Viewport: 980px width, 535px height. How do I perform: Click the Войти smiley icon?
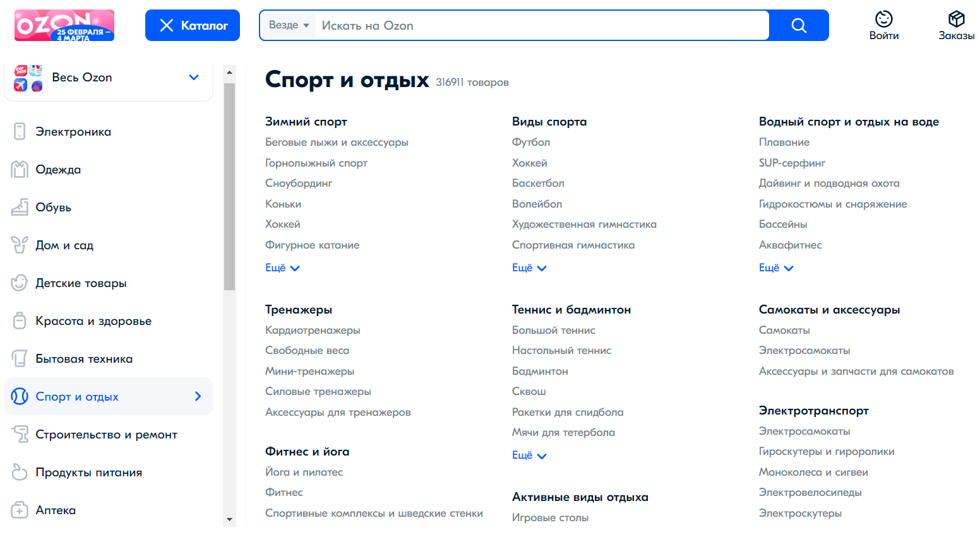tap(883, 19)
